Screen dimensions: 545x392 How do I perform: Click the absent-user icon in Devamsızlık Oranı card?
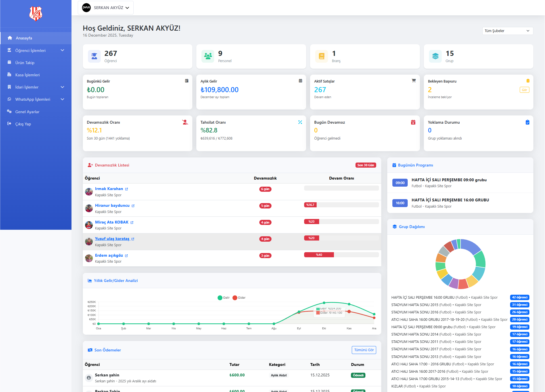pos(185,122)
